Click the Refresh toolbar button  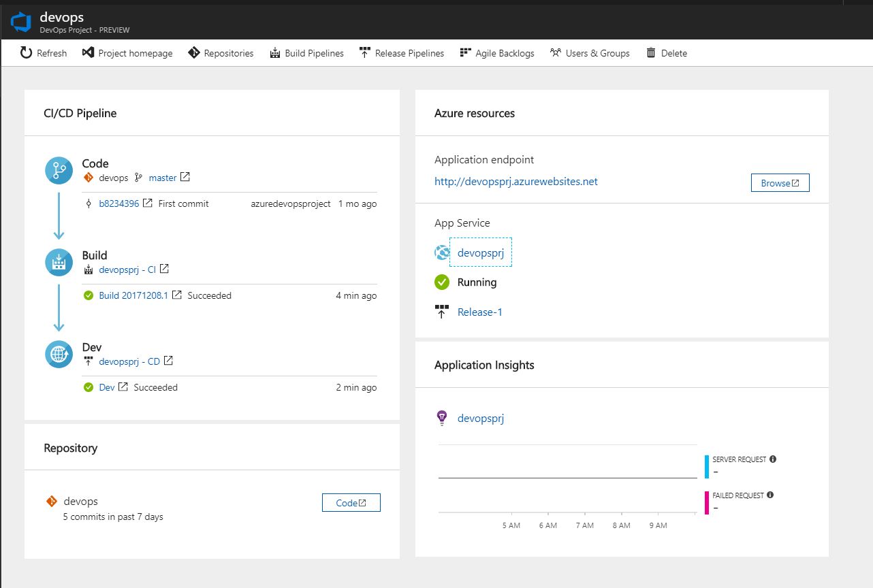[x=44, y=53]
